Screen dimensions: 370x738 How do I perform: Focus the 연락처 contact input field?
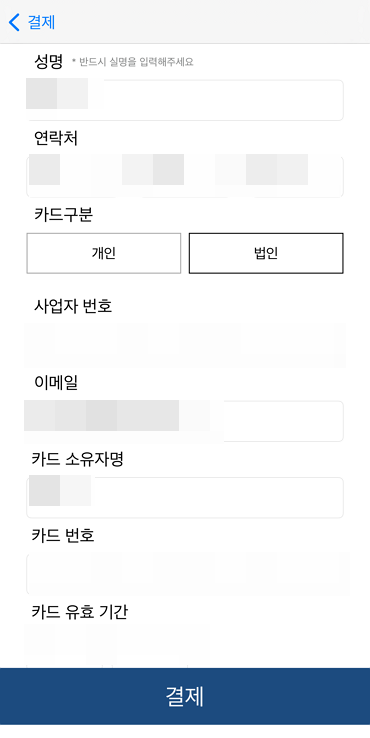pos(185,177)
